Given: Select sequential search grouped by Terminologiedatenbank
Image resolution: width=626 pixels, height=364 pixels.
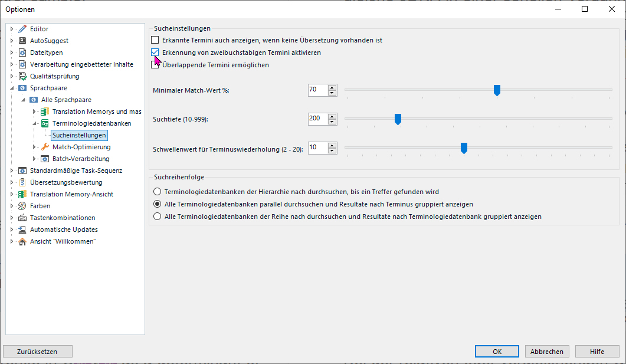Looking at the screenshot, I should pyautogui.click(x=157, y=217).
